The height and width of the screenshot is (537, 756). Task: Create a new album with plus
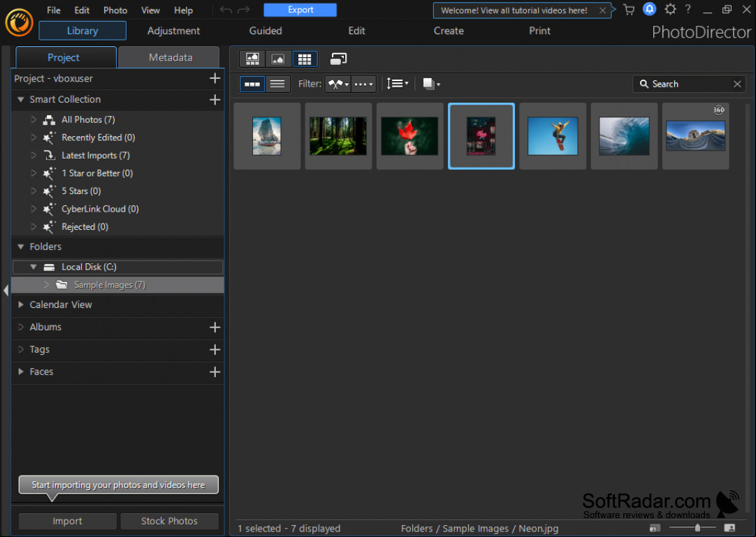215,328
